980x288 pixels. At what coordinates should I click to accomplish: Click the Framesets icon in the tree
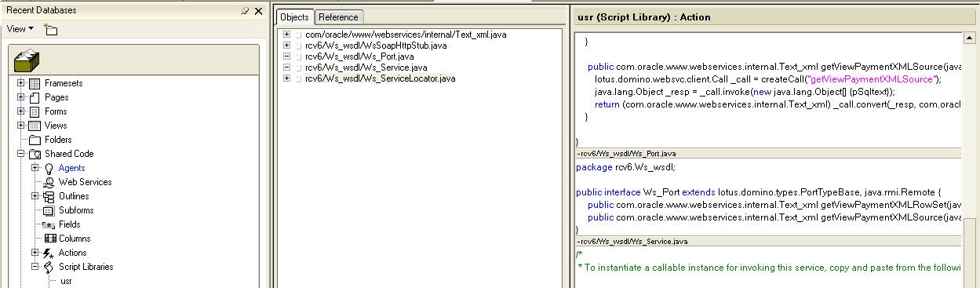(x=35, y=83)
